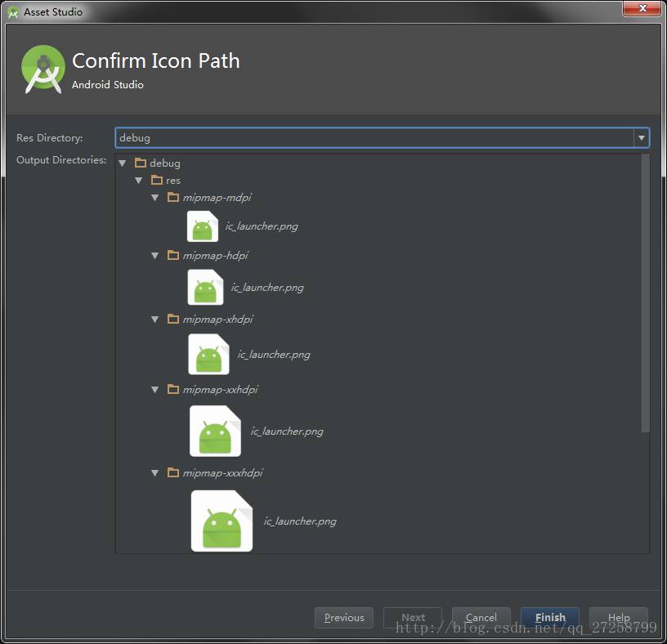
Task: Click the mipmap-xxxhdpi folder icon
Action: (173, 472)
